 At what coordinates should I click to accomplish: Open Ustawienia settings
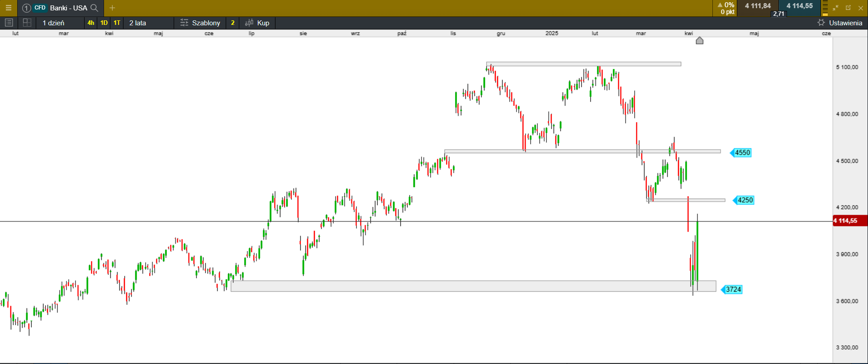[840, 23]
